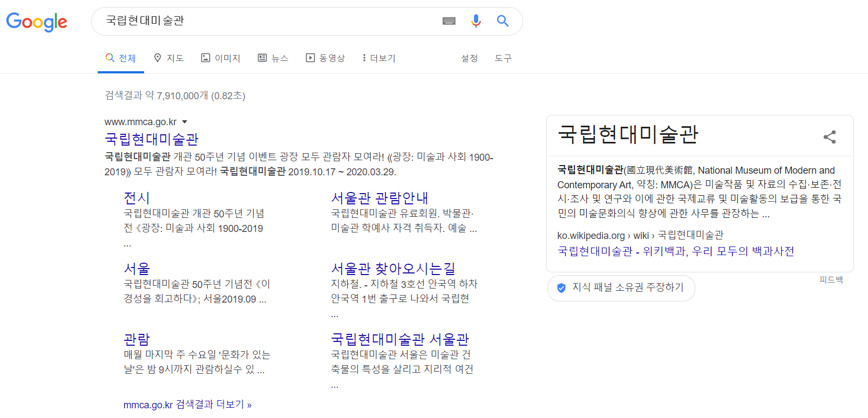Click the Google logo
868x418 pixels.
pyautogui.click(x=37, y=22)
